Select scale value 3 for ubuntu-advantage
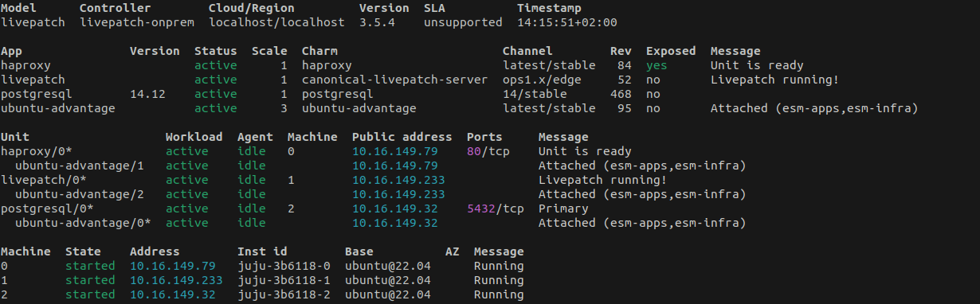980x304 pixels. pos(284,108)
